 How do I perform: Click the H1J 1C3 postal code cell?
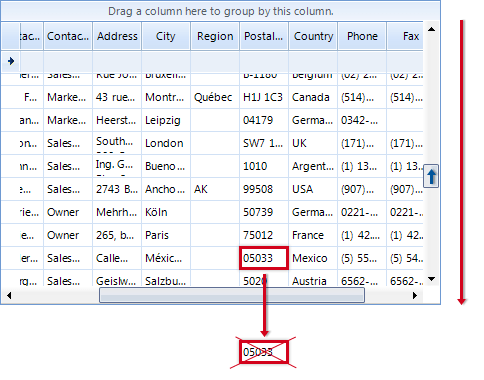tap(264, 97)
